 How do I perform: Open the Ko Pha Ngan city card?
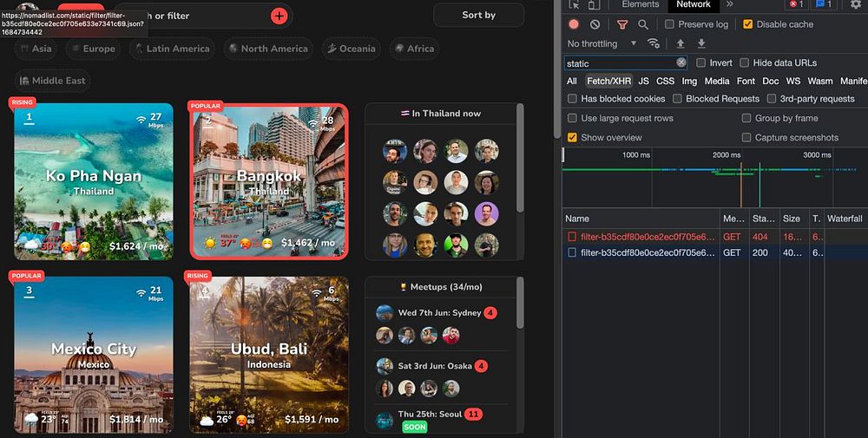point(94,181)
